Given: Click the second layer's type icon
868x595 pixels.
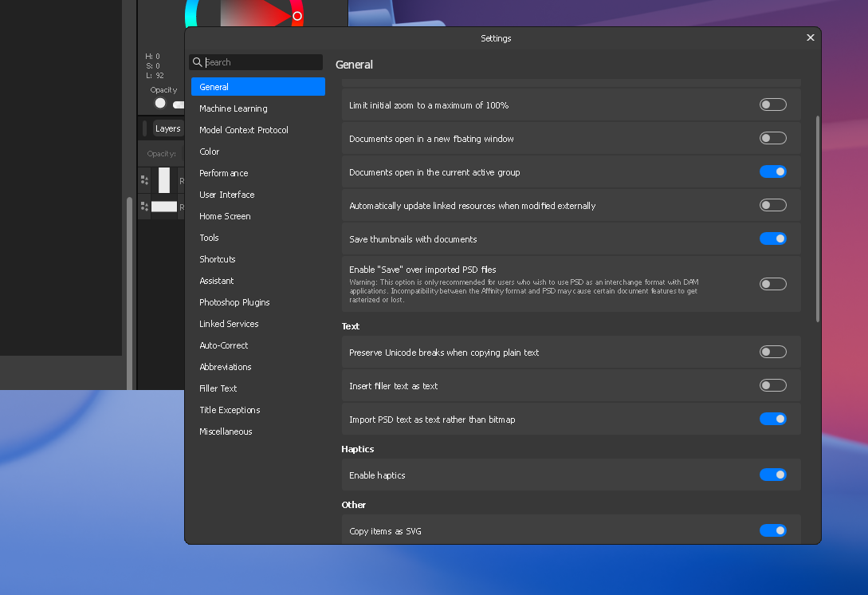Looking at the screenshot, I should (144, 207).
